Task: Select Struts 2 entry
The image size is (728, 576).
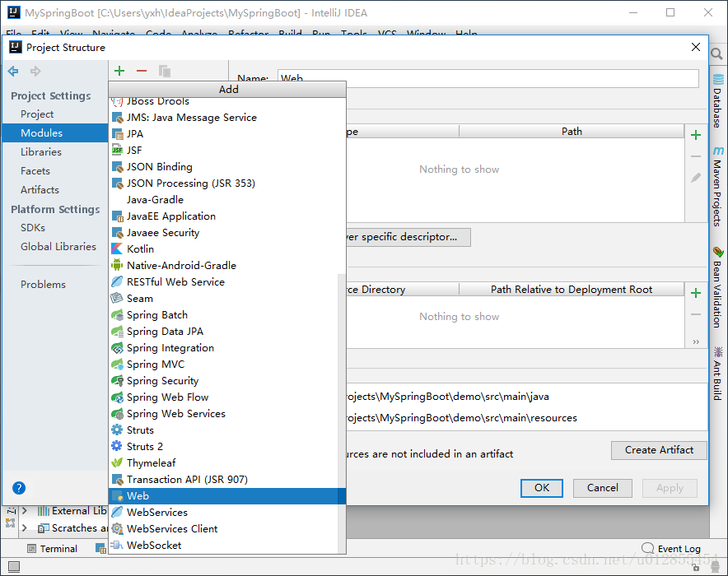Action: (227, 447)
